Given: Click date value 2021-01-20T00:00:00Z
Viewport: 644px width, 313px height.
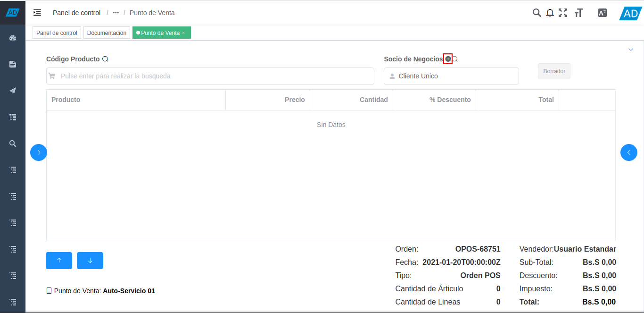Looking at the screenshot, I should (x=462, y=262).
